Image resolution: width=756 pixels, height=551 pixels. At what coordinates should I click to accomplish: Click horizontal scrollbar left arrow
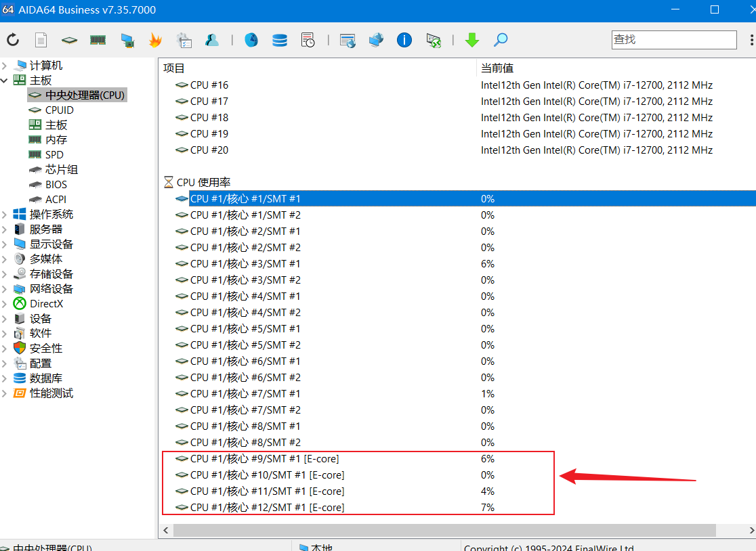[166, 530]
